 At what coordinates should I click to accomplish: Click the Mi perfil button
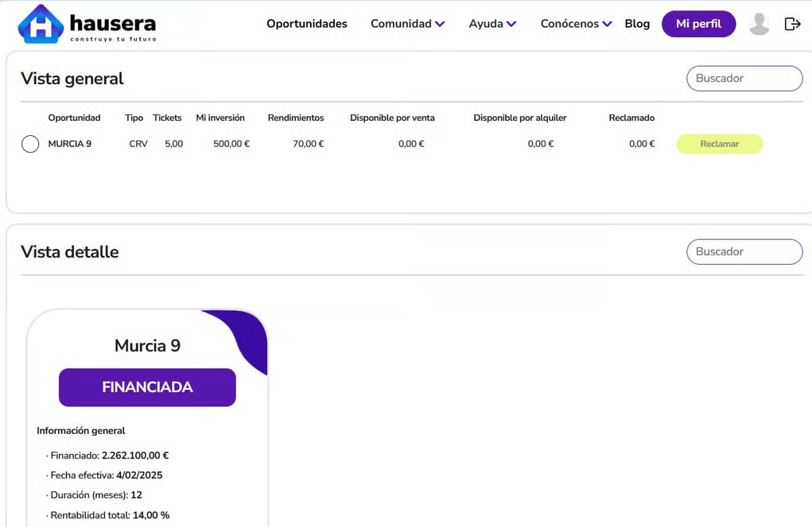tap(698, 24)
